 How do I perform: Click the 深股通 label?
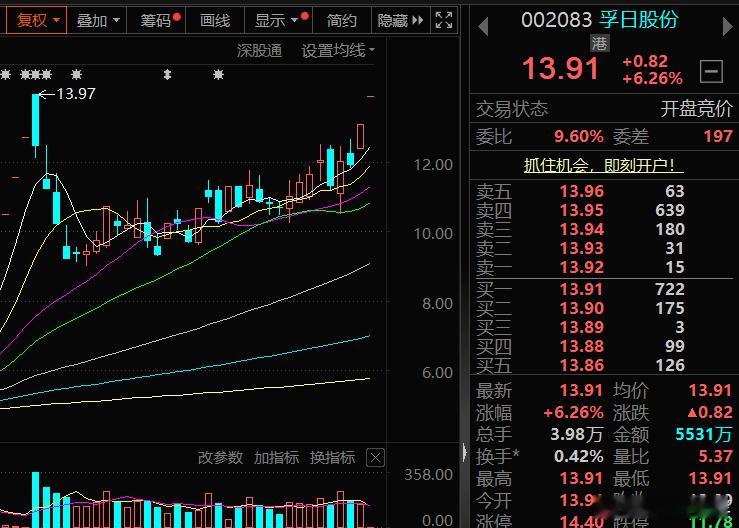[260, 50]
